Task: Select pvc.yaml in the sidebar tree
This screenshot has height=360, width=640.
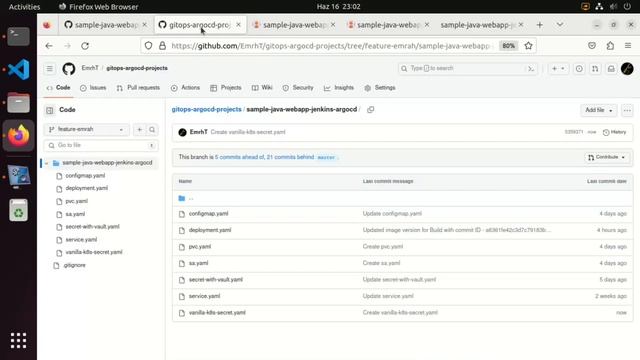Action: tap(76, 201)
